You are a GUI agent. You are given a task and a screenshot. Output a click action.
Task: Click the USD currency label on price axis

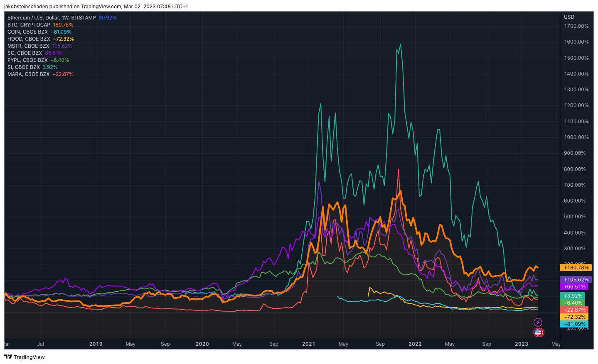click(x=569, y=17)
